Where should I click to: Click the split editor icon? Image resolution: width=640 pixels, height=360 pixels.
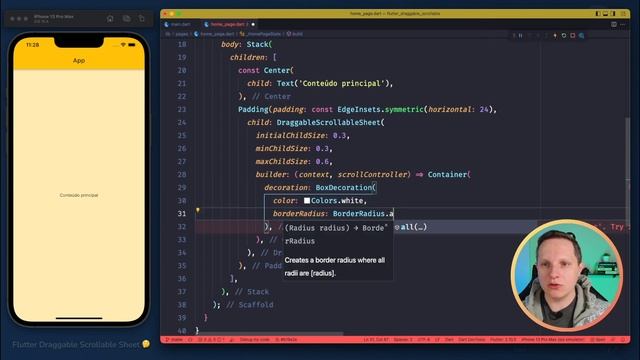coord(613,24)
